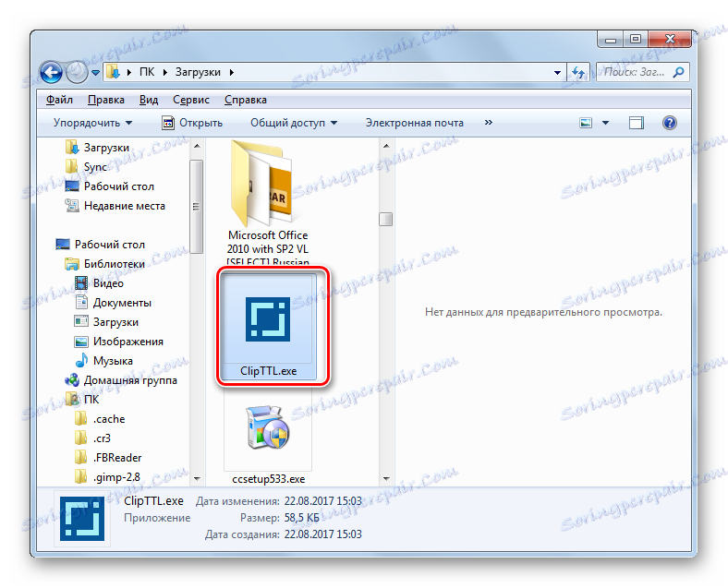The image size is (728, 588).
Task: Open the Сервис menu
Action: pos(191,100)
